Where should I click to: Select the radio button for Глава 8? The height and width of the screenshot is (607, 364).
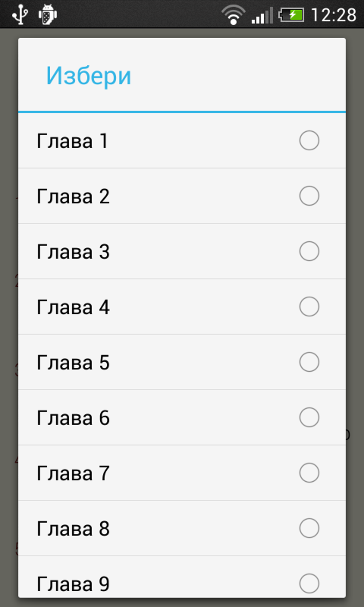(x=309, y=528)
